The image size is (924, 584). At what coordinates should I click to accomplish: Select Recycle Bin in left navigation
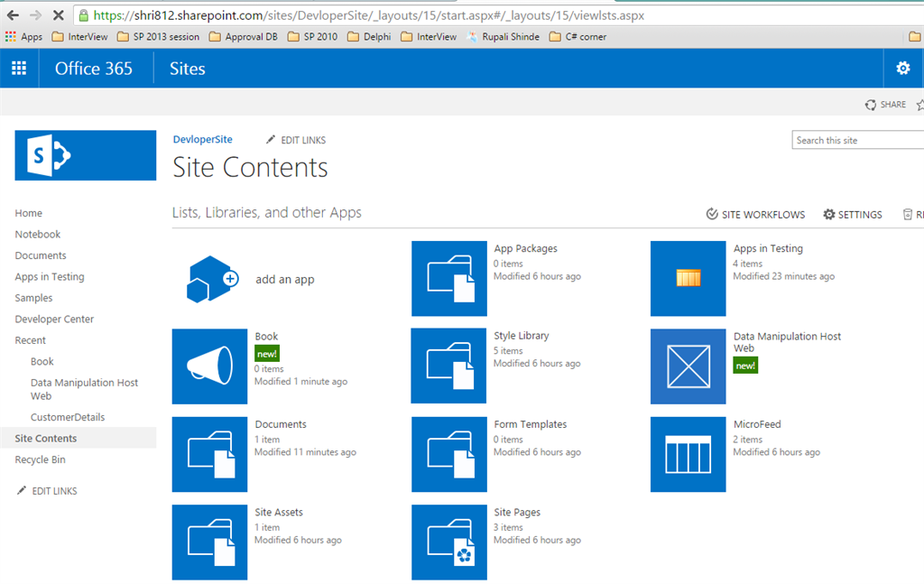tap(40, 459)
